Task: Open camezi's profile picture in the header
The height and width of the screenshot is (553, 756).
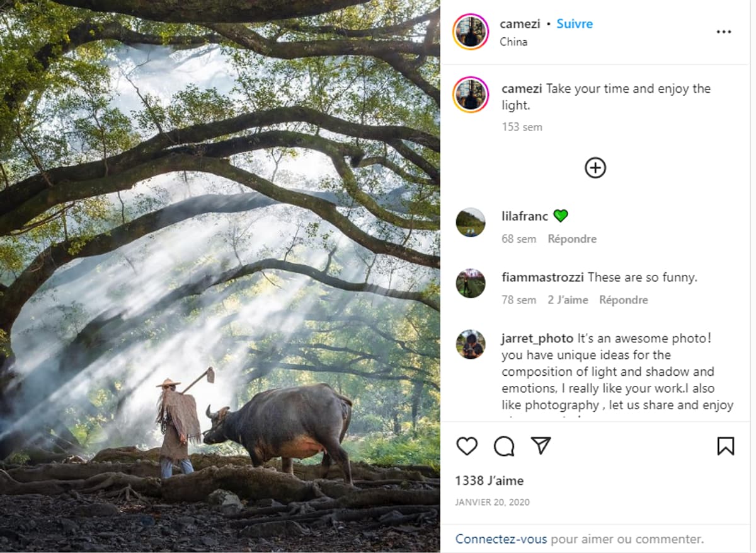Action: [x=471, y=32]
